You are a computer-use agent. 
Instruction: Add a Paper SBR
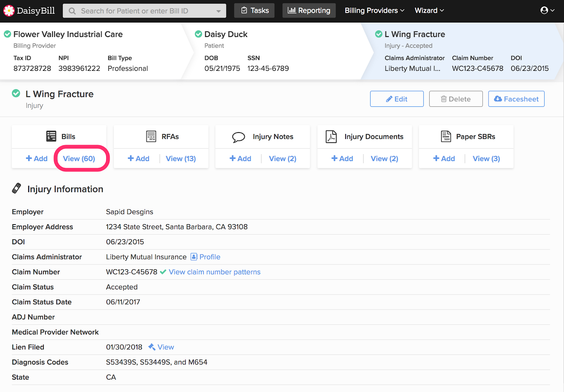coord(444,159)
